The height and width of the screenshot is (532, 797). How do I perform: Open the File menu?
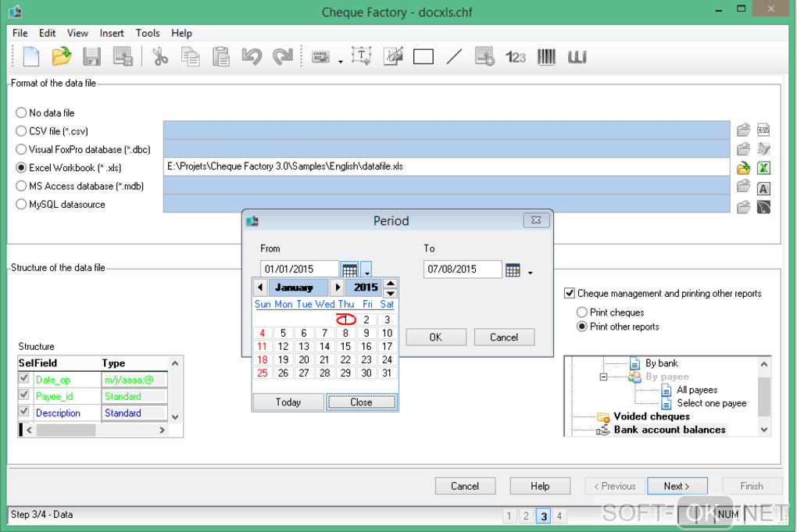20,33
